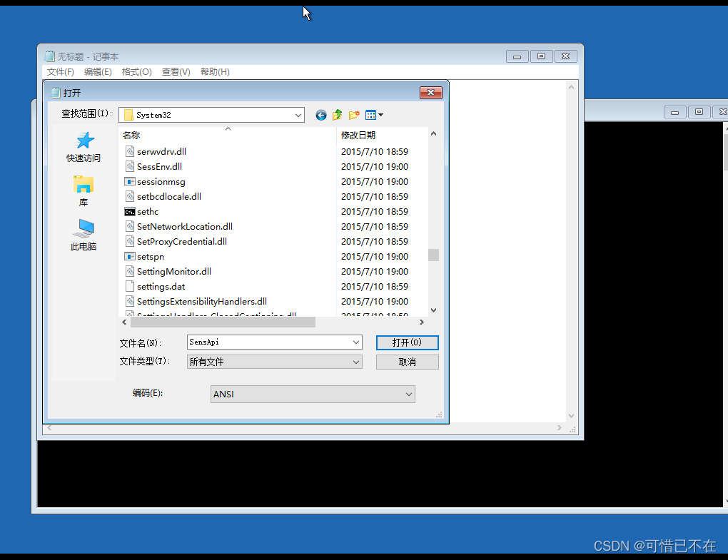Select the SessEnv.dll file icon
This screenshot has width=728, height=560.
130,166
